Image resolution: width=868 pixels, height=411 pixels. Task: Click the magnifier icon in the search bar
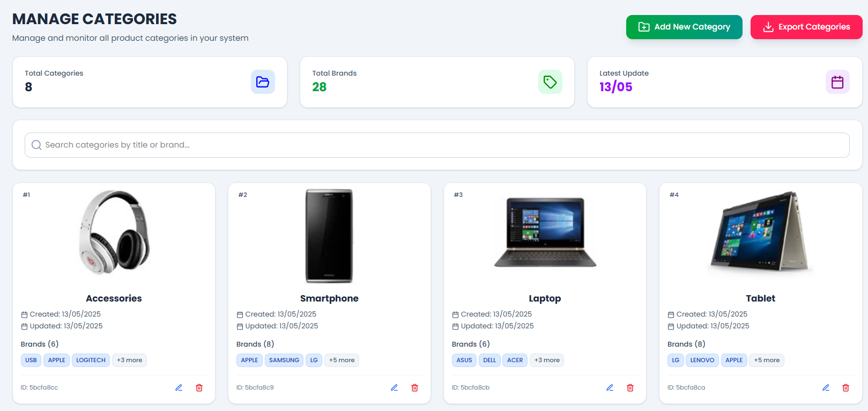(36, 145)
